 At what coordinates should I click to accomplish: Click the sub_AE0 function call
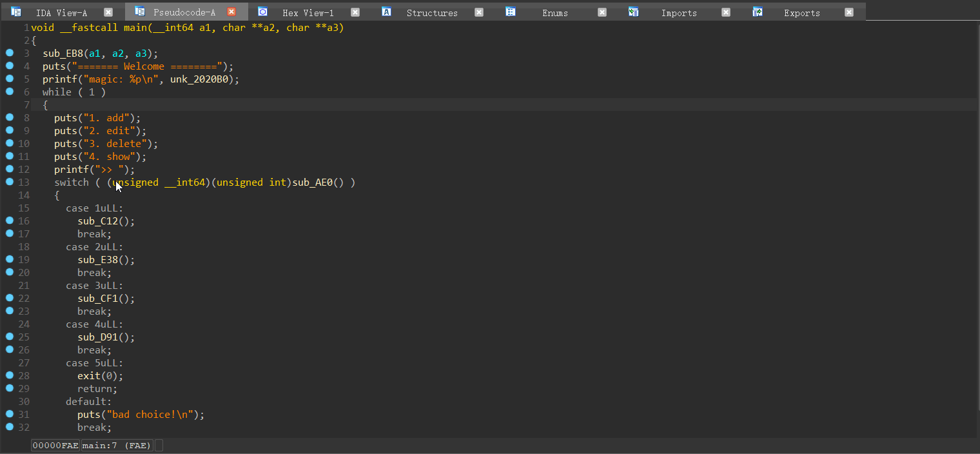(x=313, y=183)
